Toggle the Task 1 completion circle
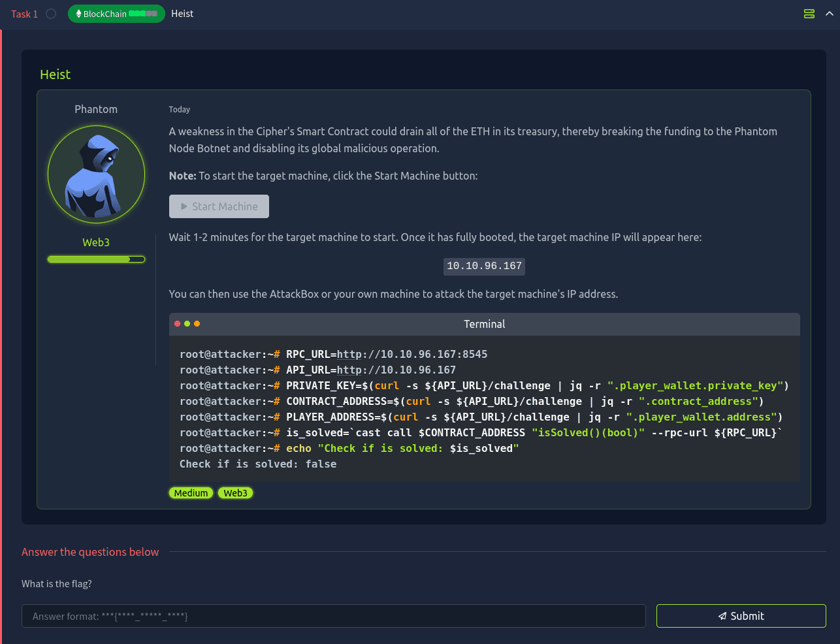The image size is (840, 644). (x=51, y=14)
